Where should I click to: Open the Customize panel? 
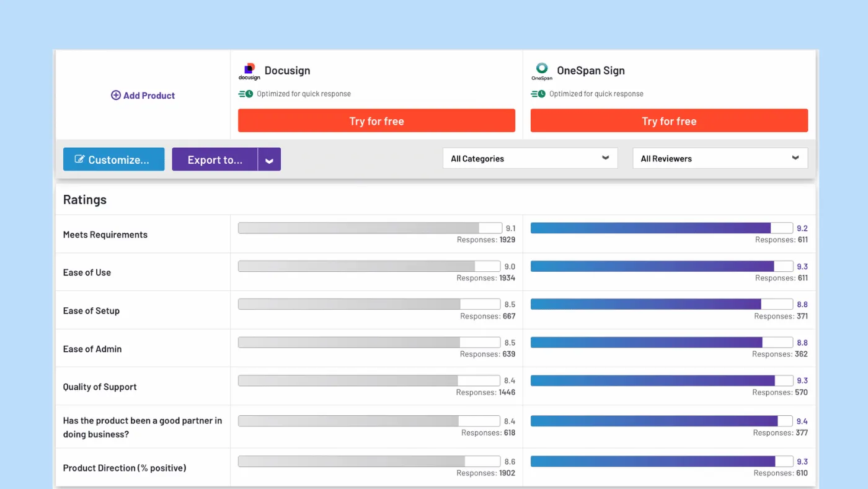point(113,159)
